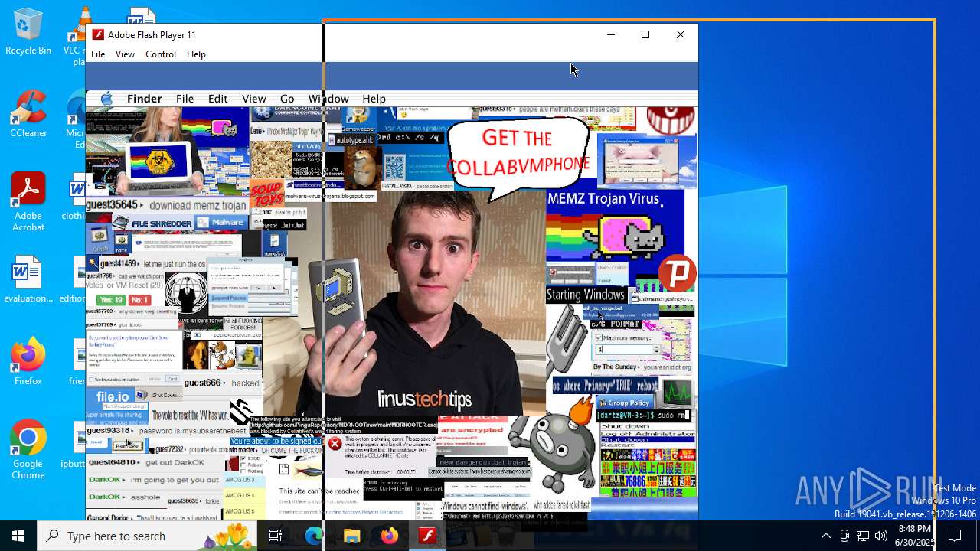The width and height of the screenshot is (980, 551).
Task: Open the taskbar clock and calendar
Action: [914, 536]
